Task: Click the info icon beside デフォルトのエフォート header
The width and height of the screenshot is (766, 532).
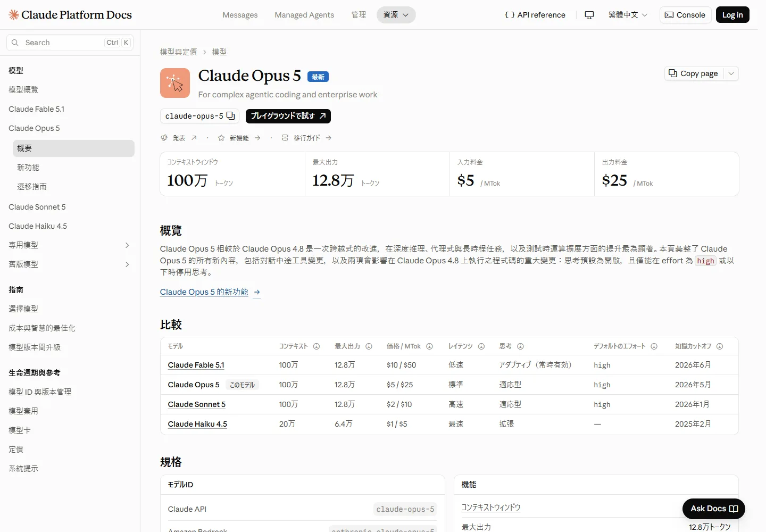Action: [654, 346]
